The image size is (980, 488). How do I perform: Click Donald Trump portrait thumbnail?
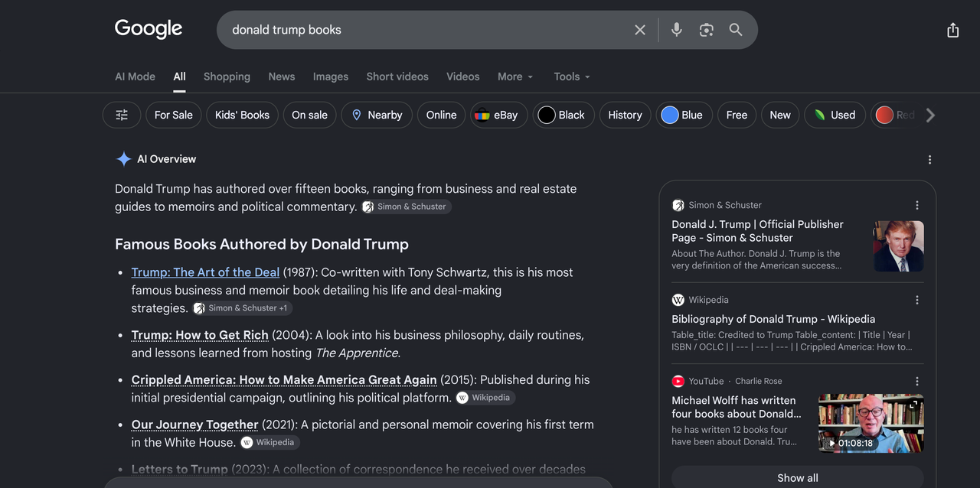898,246
